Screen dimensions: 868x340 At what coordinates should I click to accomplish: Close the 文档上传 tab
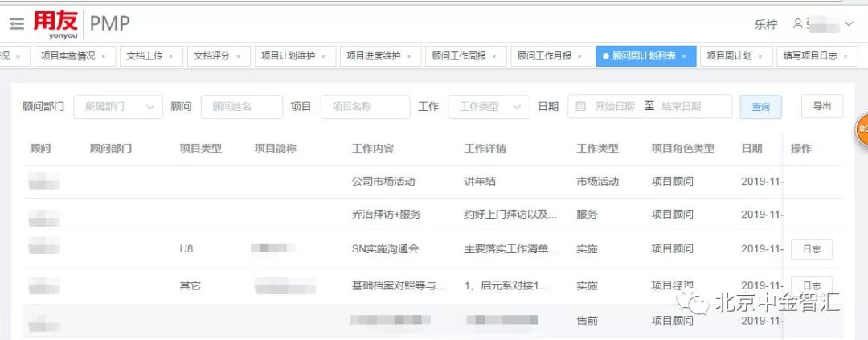point(170,56)
